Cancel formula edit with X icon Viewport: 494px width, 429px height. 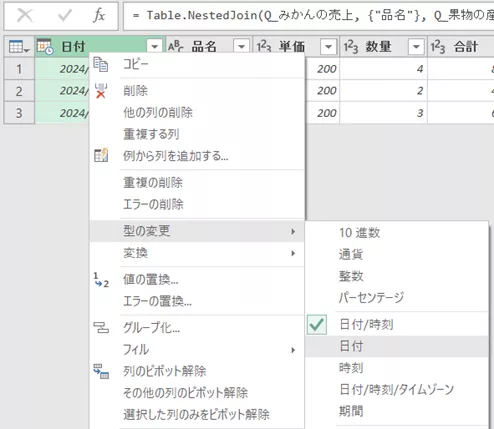(25, 15)
